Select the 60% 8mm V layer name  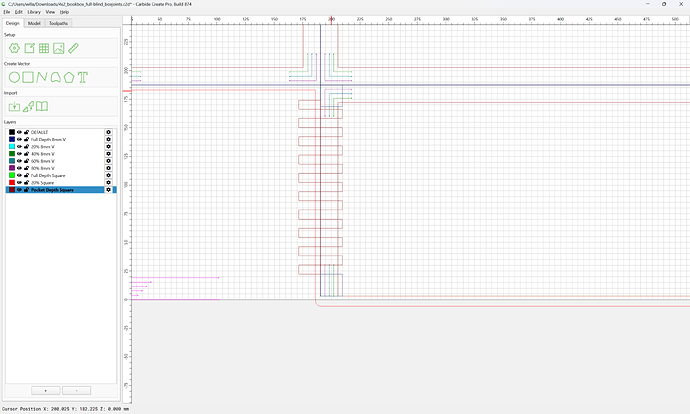pyautogui.click(x=43, y=161)
